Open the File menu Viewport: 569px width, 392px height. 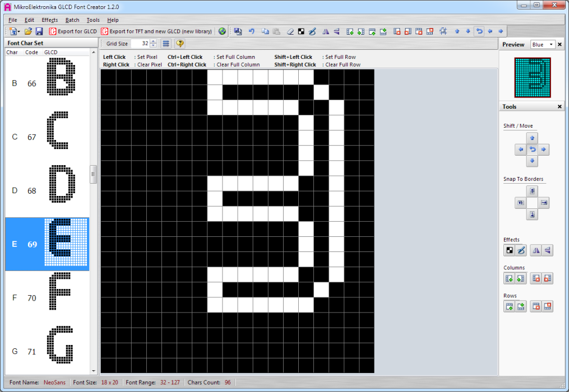[13, 20]
